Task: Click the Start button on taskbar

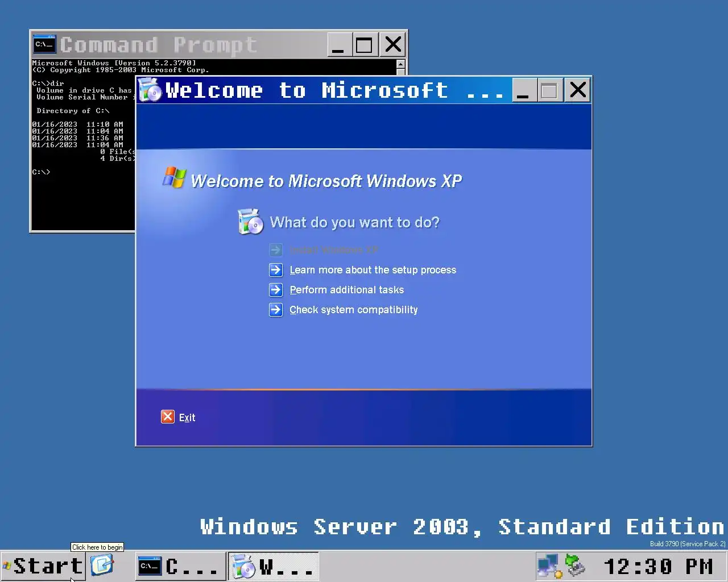Action: [x=43, y=566]
